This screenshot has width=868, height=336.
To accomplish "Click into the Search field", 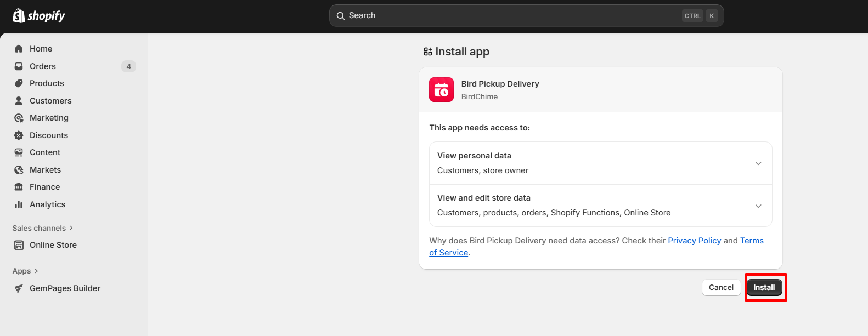I will point(510,16).
